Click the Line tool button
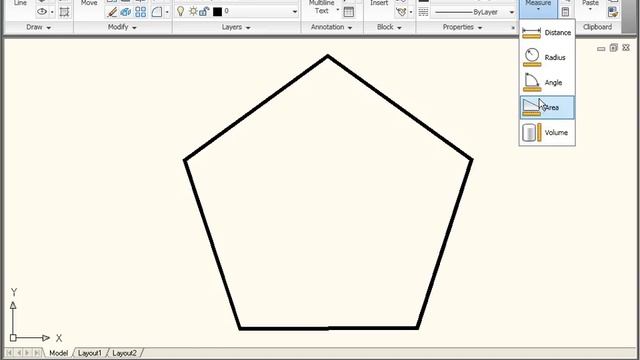640x360 pixels. (x=20, y=3)
